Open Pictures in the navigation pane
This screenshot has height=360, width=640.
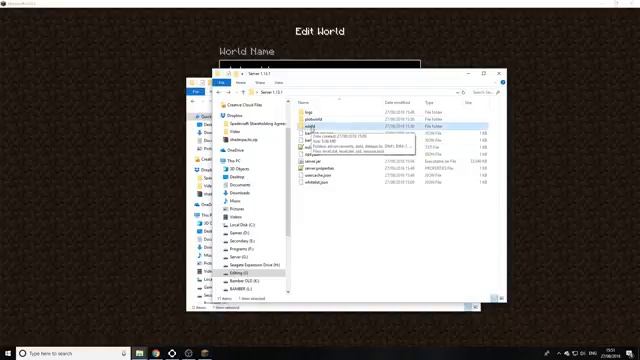click(237, 209)
